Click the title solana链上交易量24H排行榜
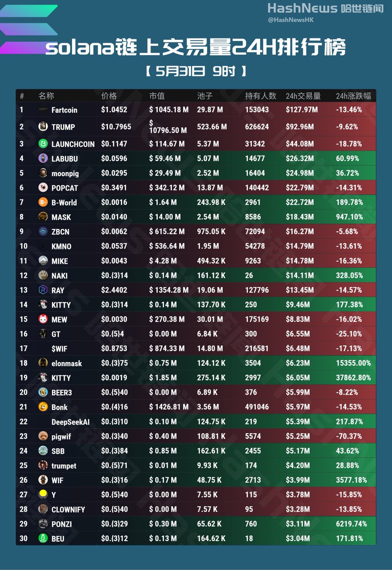392x570 pixels. point(196,48)
